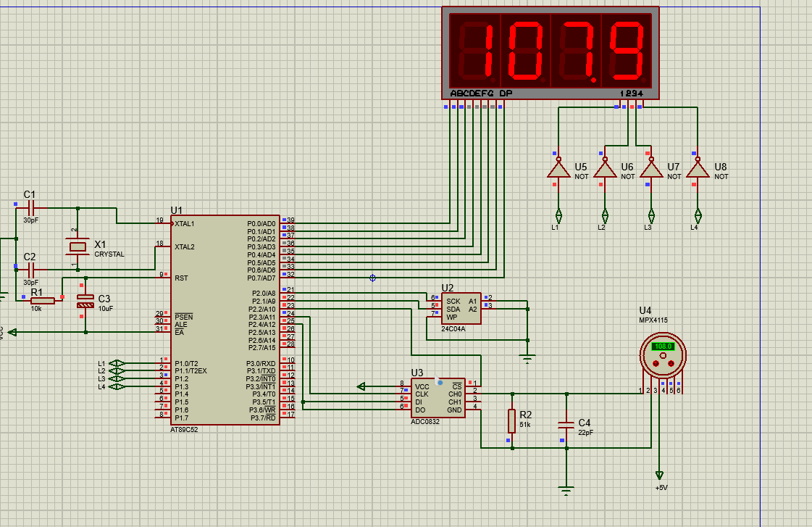Click the "CH0" pin label on U3

pyautogui.click(x=455, y=394)
